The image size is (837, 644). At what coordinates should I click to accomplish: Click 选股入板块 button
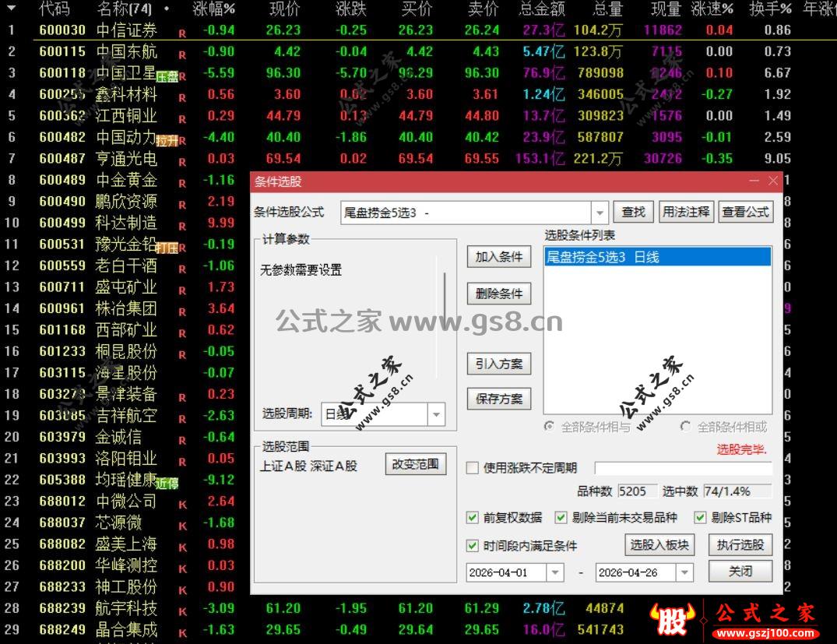click(x=659, y=544)
